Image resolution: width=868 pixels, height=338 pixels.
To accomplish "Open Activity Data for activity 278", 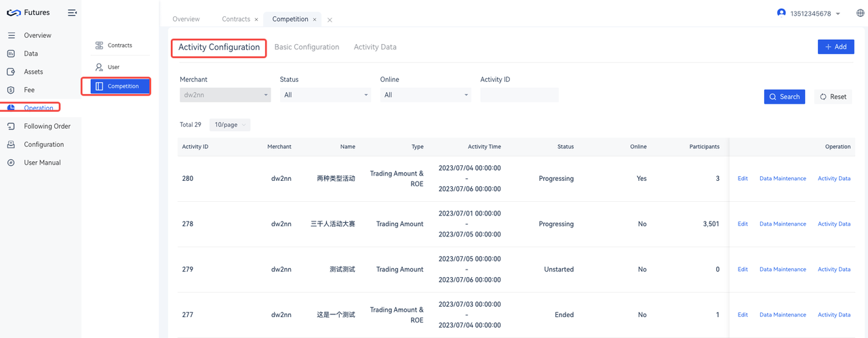I will [x=834, y=224].
